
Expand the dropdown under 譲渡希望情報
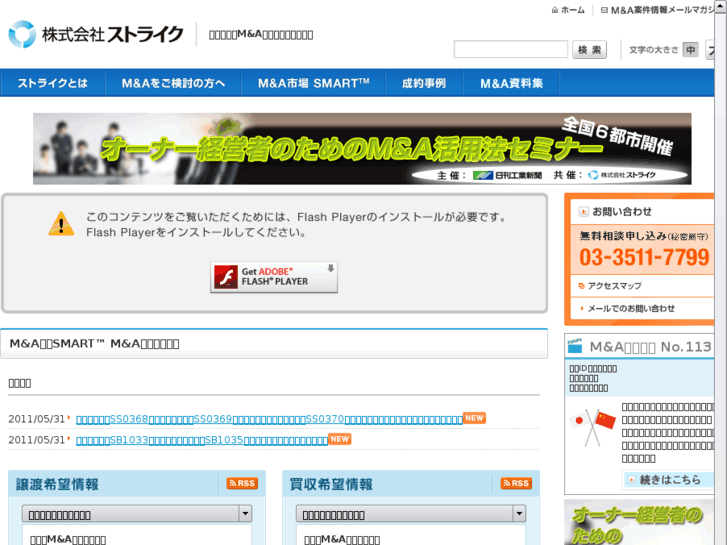click(137, 514)
